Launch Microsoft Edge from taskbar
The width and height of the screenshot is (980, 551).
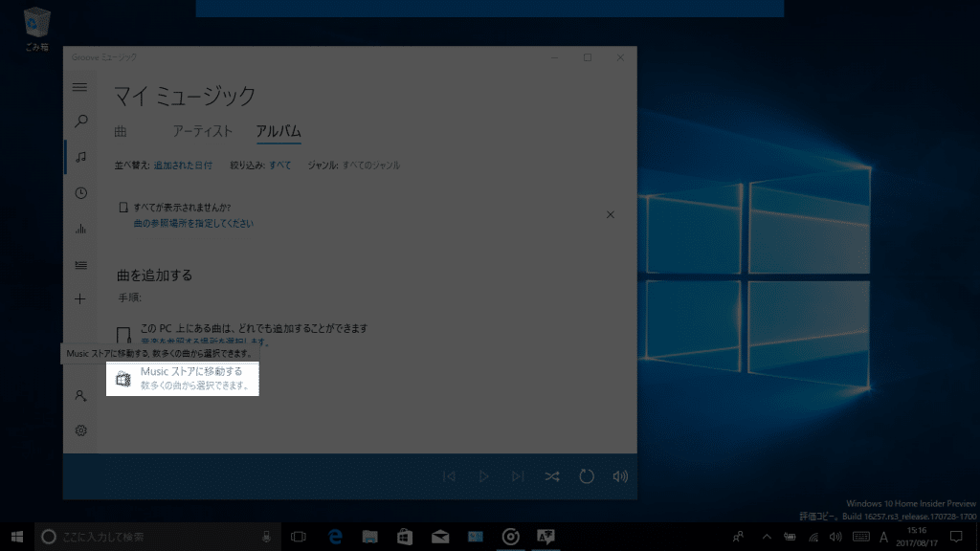click(x=335, y=537)
